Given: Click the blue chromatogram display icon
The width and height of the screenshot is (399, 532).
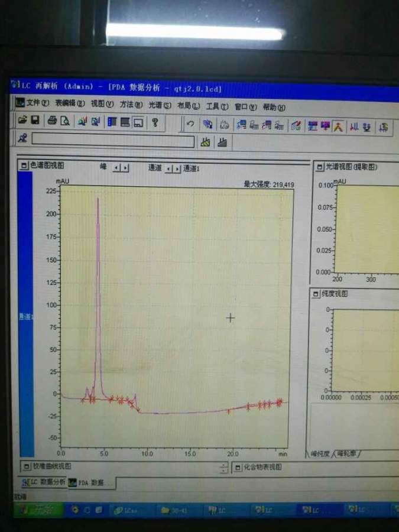Looking at the screenshot, I should (313, 126).
